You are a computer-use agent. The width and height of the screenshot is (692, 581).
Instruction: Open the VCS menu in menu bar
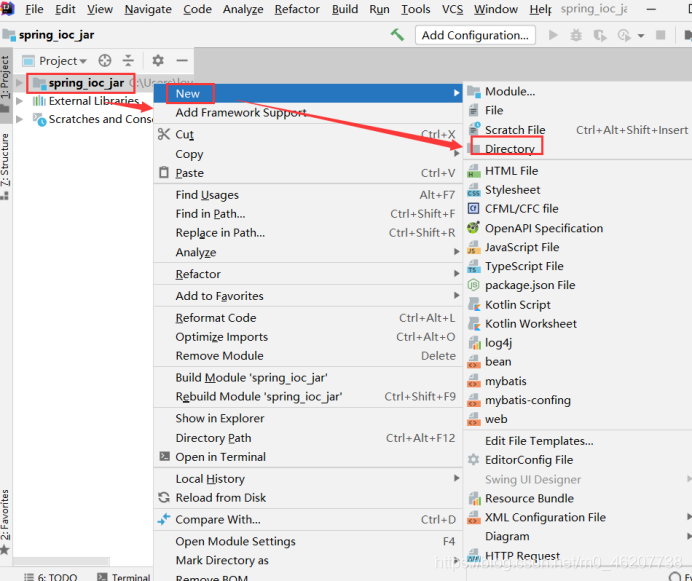coord(452,9)
